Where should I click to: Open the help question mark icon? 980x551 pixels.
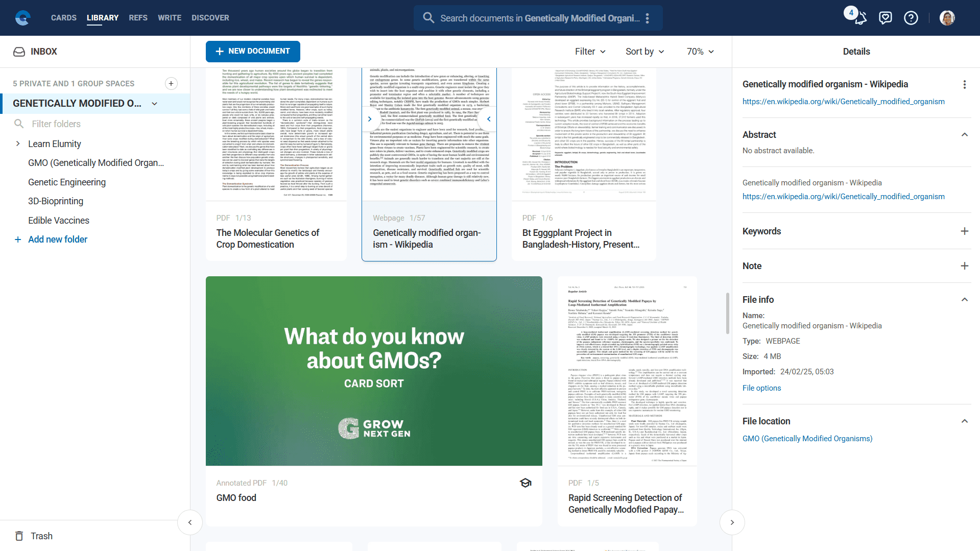(911, 18)
